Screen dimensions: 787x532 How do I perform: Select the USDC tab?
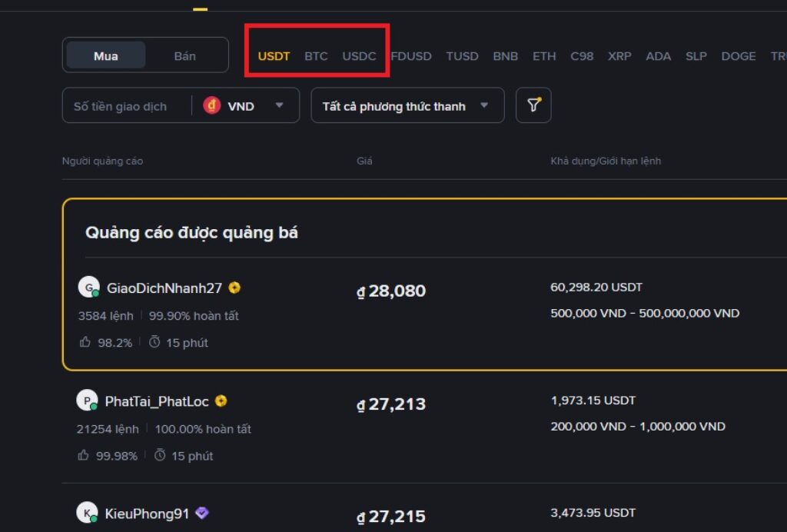pyautogui.click(x=360, y=55)
